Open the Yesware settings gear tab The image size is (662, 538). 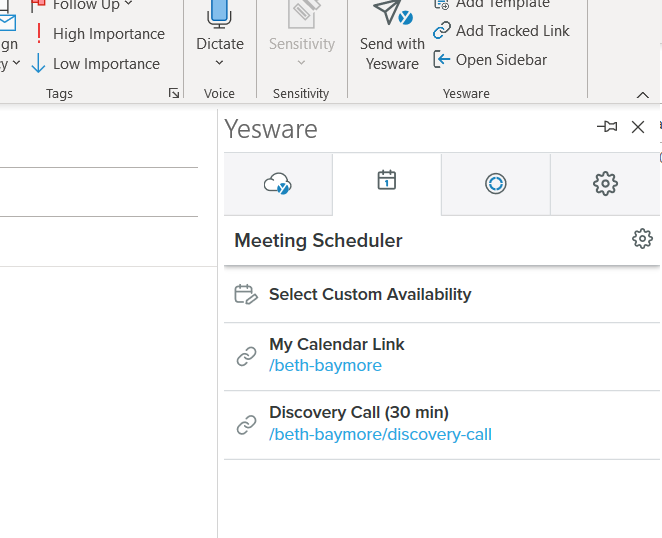click(x=605, y=184)
